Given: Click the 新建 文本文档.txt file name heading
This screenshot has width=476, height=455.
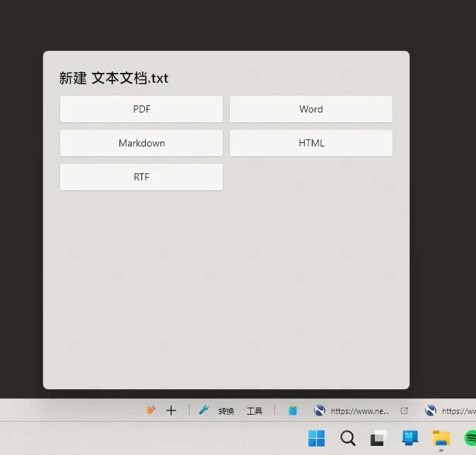Looking at the screenshot, I should click(114, 78).
